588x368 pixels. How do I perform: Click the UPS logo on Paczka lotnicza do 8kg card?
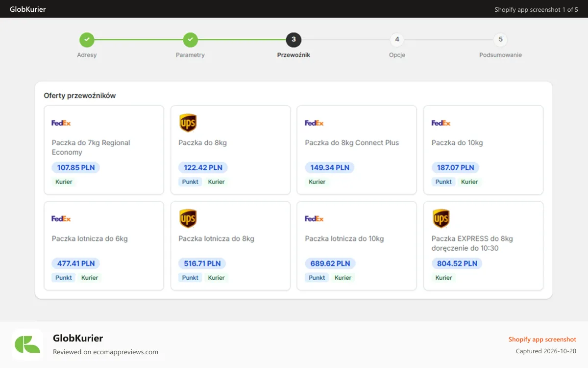click(188, 219)
